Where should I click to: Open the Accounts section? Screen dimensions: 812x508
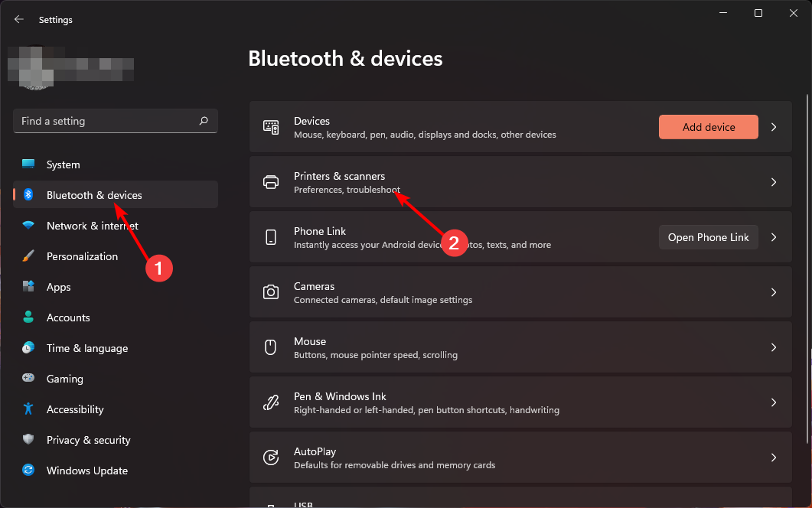click(x=70, y=317)
